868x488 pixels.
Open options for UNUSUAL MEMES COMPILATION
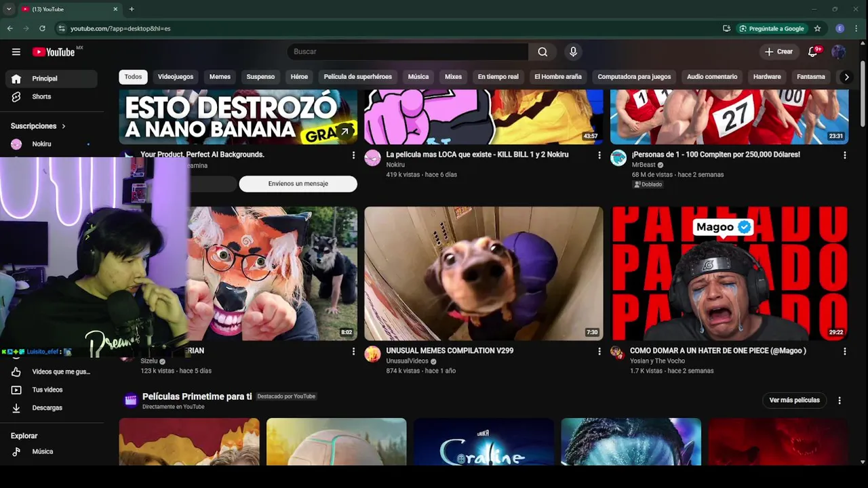599,351
